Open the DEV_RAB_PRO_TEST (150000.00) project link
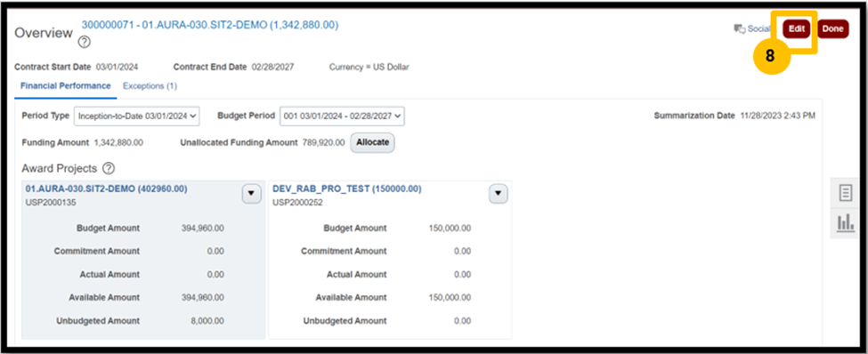 pyautogui.click(x=347, y=189)
